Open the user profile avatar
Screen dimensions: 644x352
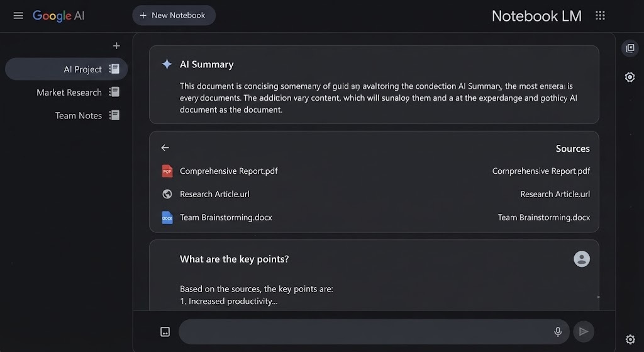[582, 259]
